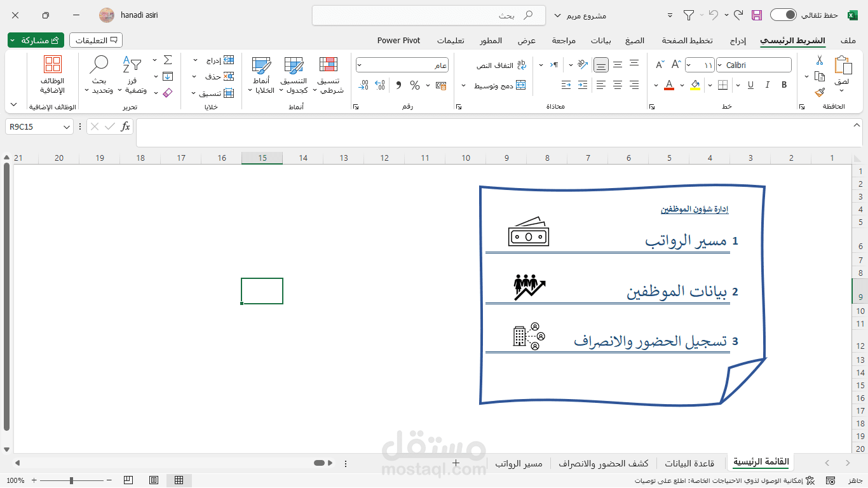Viewport: 868px width, 488px height.
Task: Click Percent Style (%) icon
Action: click(415, 85)
